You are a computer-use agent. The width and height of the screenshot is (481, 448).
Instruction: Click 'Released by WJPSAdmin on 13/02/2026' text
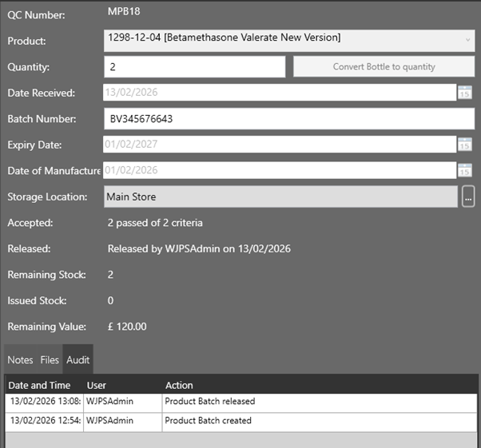[x=199, y=248]
